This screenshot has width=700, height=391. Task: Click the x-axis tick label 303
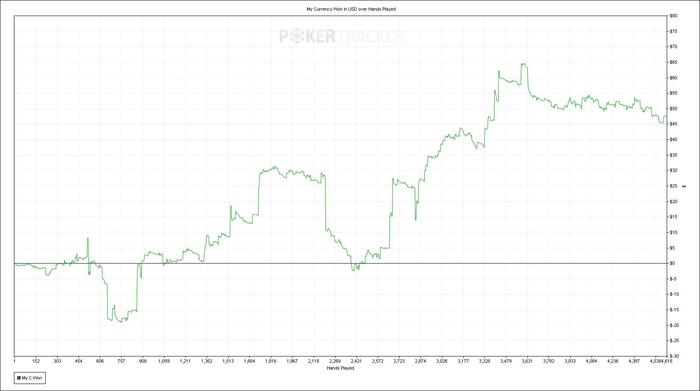(x=57, y=361)
